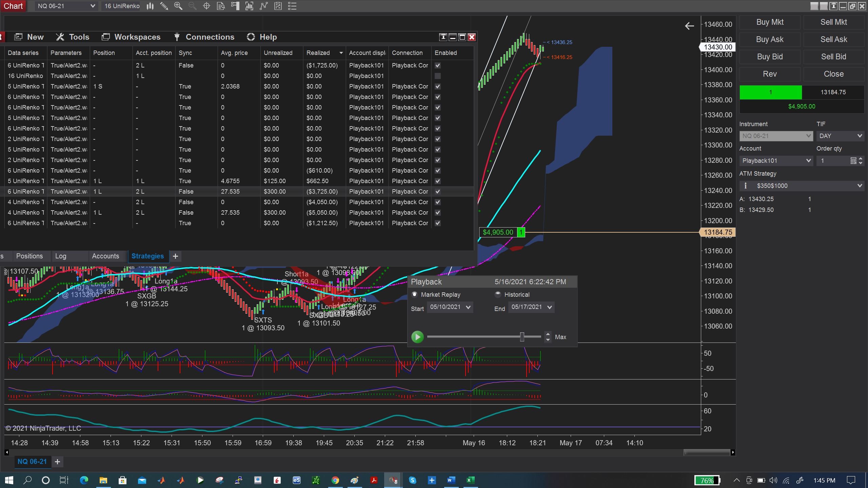Click the zoom in magnifier icon

tap(178, 6)
